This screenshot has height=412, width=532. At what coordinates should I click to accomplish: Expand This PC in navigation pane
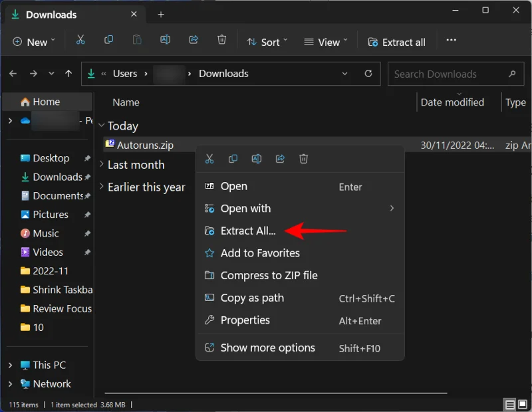(10, 365)
